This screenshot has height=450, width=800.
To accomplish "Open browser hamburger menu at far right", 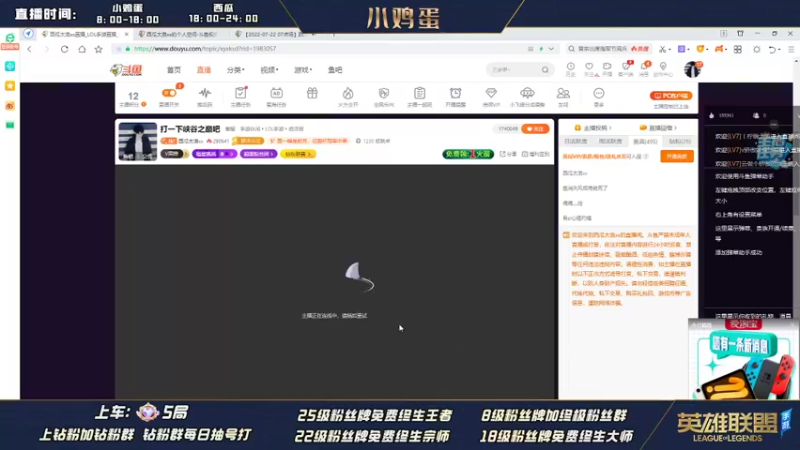I will click(x=791, y=49).
